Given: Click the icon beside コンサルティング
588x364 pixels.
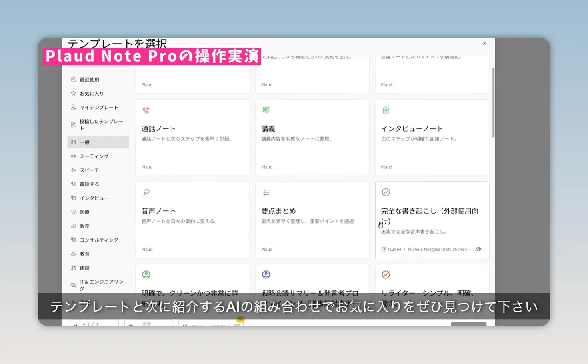Looking at the screenshot, I should pos(73,240).
